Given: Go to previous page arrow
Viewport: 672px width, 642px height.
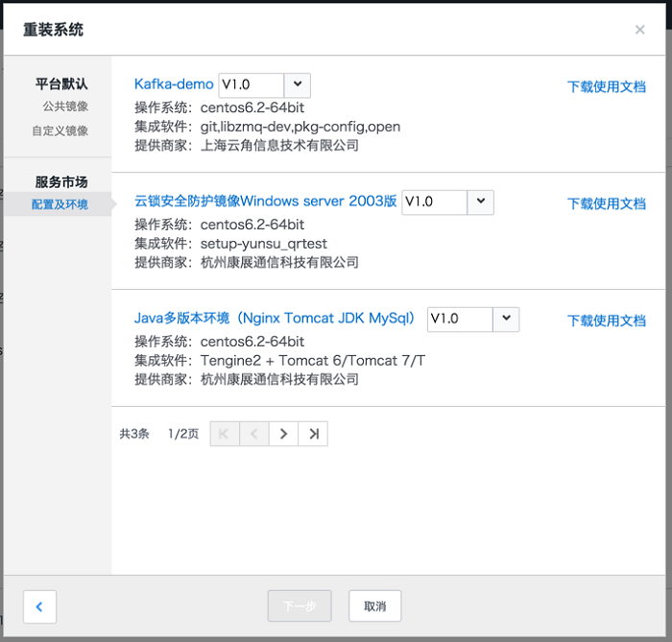Looking at the screenshot, I should point(254,434).
